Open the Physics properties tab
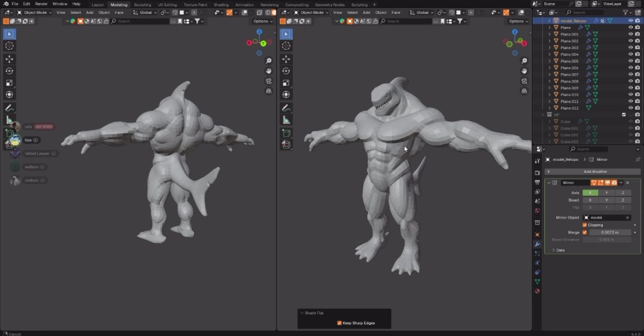Image resolution: width=644 pixels, height=336 pixels. (x=537, y=263)
